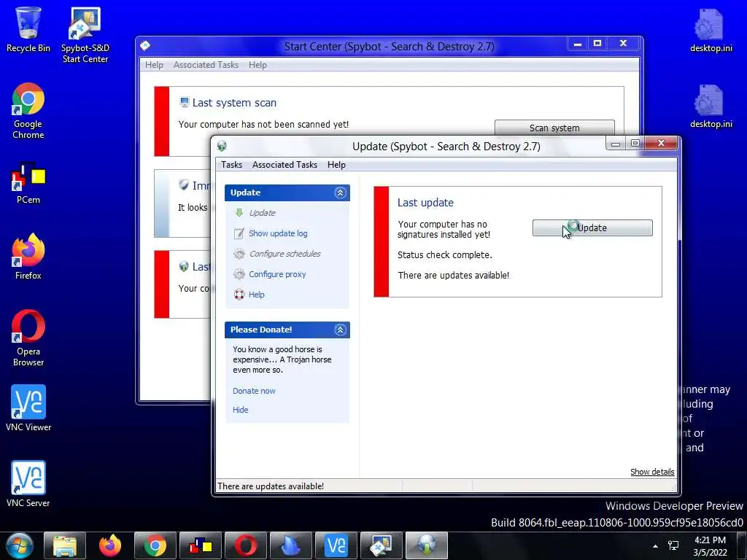Click the PCem taskbar icon

201,545
